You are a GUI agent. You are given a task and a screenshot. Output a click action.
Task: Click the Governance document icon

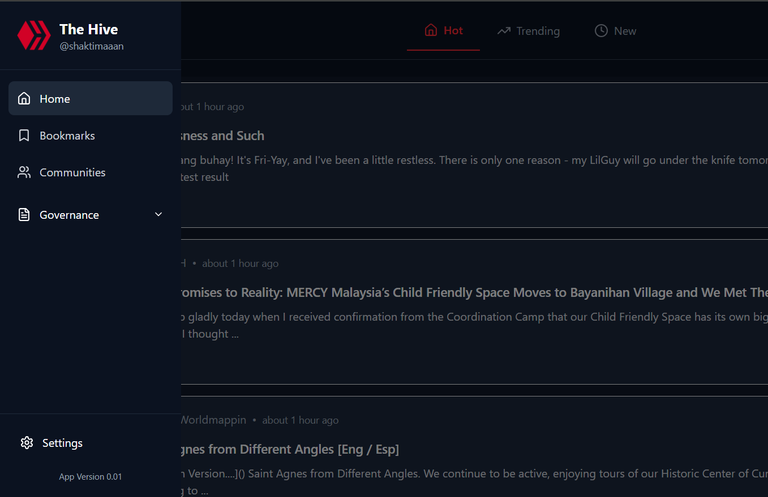[25, 215]
